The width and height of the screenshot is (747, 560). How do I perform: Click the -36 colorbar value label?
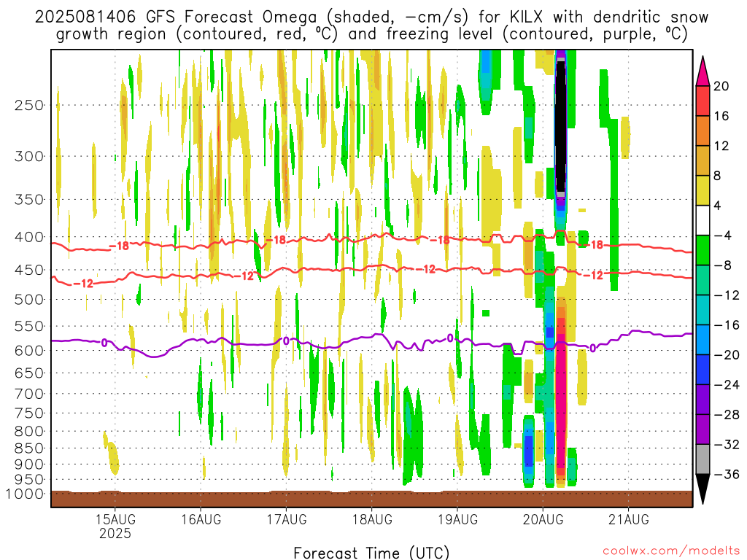coord(727,474)
